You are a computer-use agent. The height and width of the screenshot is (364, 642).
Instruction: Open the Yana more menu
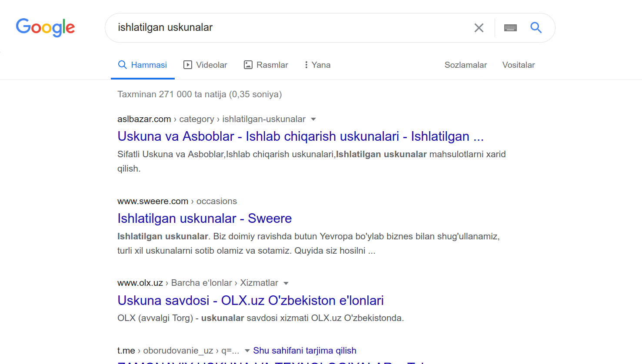point(318,65)
